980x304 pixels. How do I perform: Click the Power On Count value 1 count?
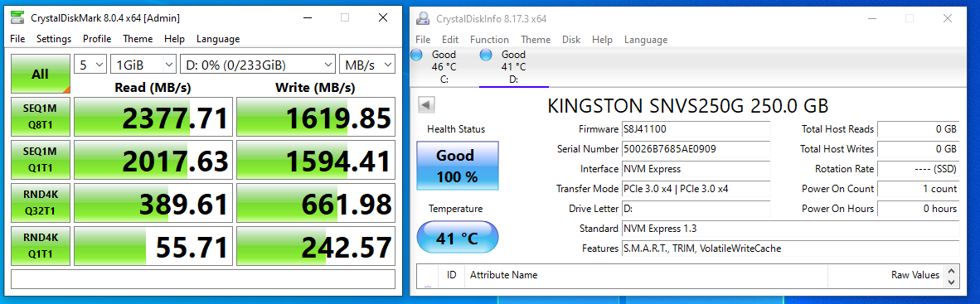coord(918,189)
